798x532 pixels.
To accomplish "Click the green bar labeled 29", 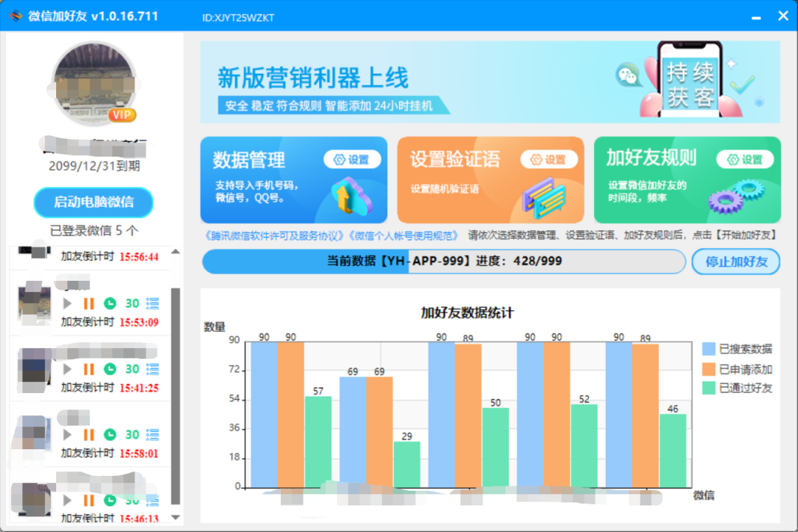I will (x=406, y=464).
